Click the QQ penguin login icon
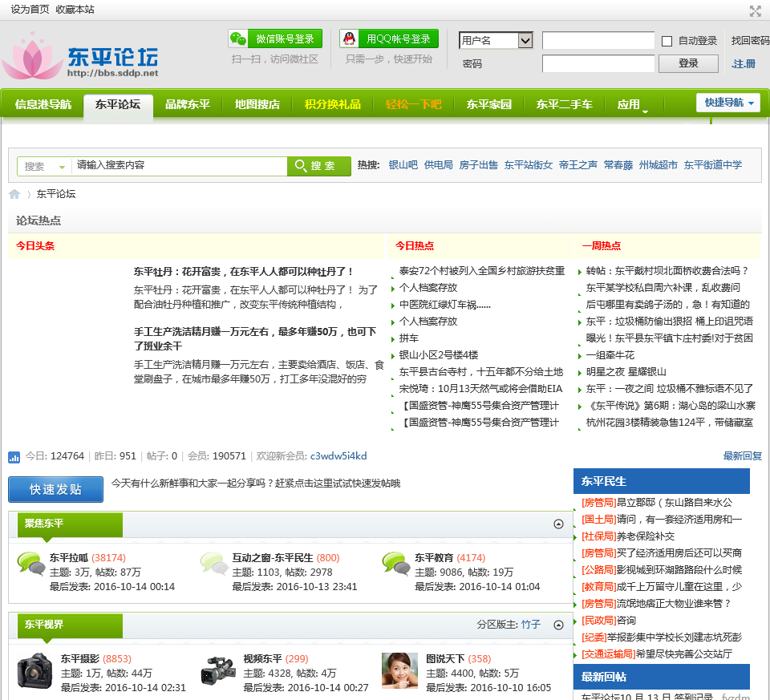The width and height of the screenshot is (770, 700). [x=349, y=38]
